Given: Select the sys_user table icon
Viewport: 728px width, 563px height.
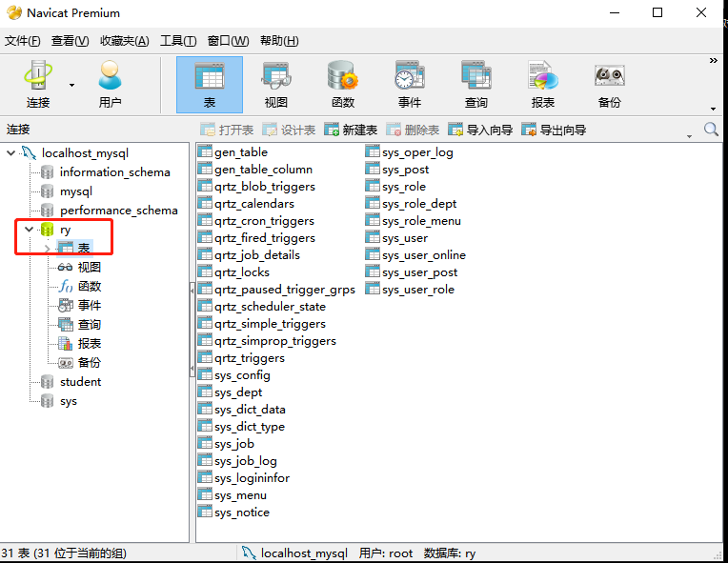Looking at the screenshot, I should coord(373,237).
